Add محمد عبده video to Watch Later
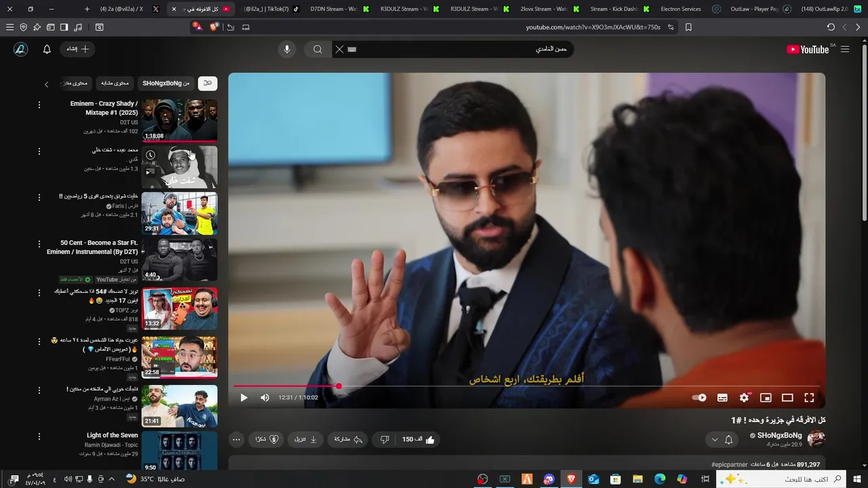Screen dimensions: 868x488 151,155
